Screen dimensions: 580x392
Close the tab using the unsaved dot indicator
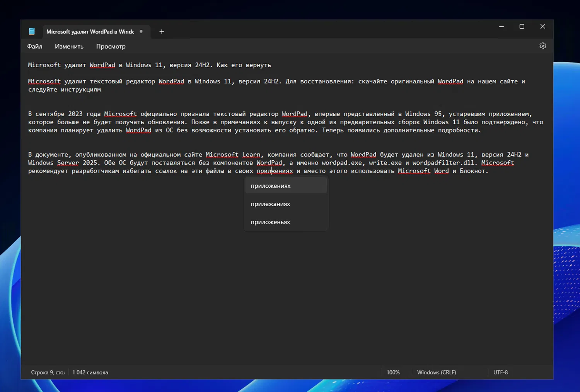(x=141, y=32)
